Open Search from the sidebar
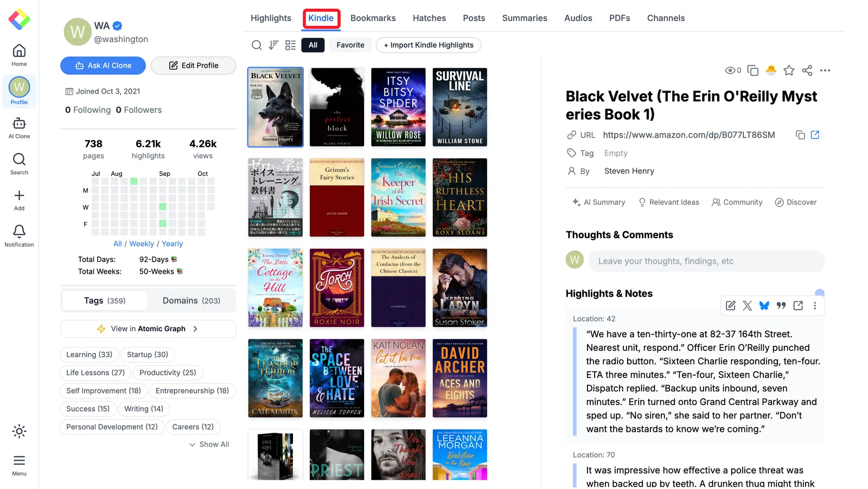 (x=19, y=164)
